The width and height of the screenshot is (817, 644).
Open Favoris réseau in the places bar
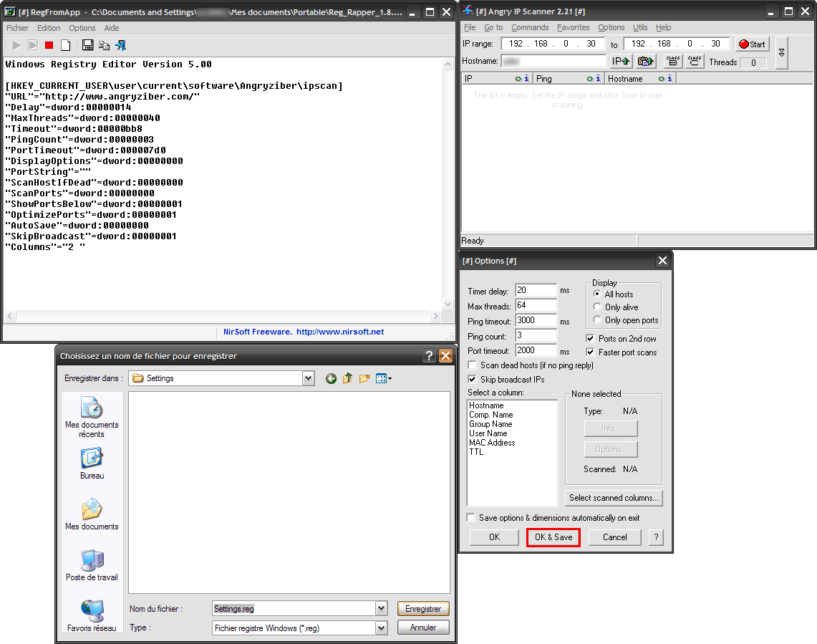click(92, 616)
